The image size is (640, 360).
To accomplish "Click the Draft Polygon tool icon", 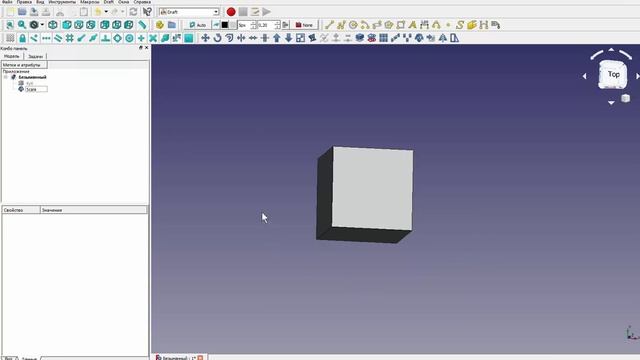I will pos(389,25).
